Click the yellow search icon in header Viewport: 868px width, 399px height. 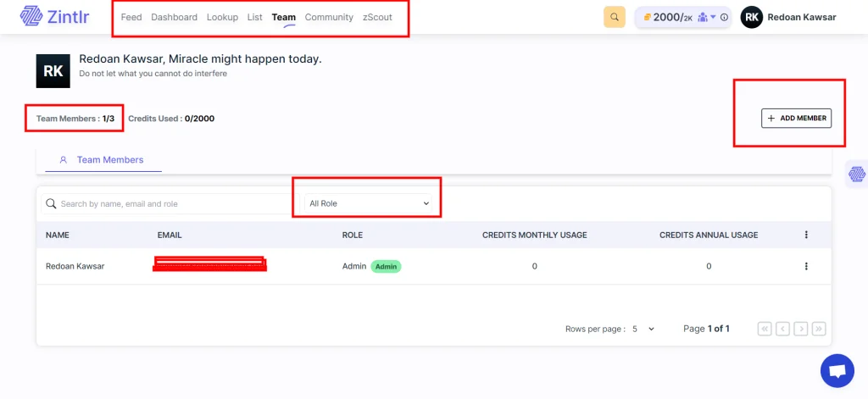615,17
